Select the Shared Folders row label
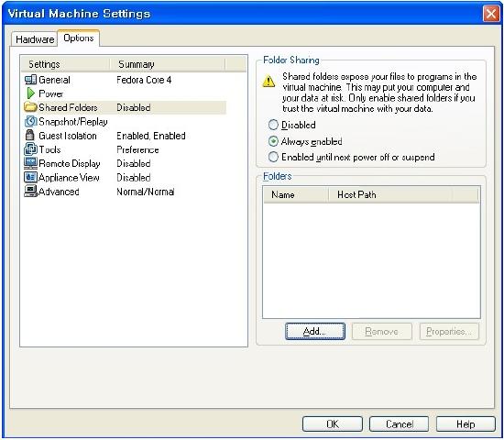The width and height of the screenshot is (504, 440). tap(68, 107)
